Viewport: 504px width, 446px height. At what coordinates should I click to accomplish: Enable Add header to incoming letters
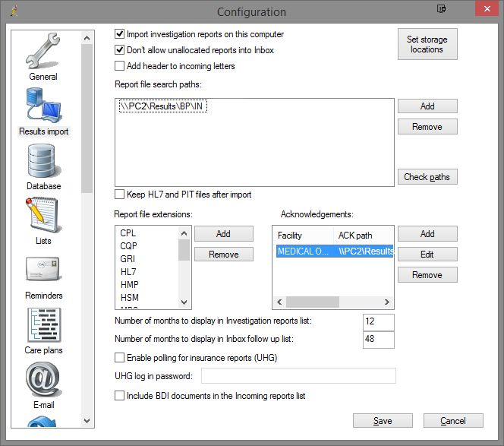click(x=120, y=66)
